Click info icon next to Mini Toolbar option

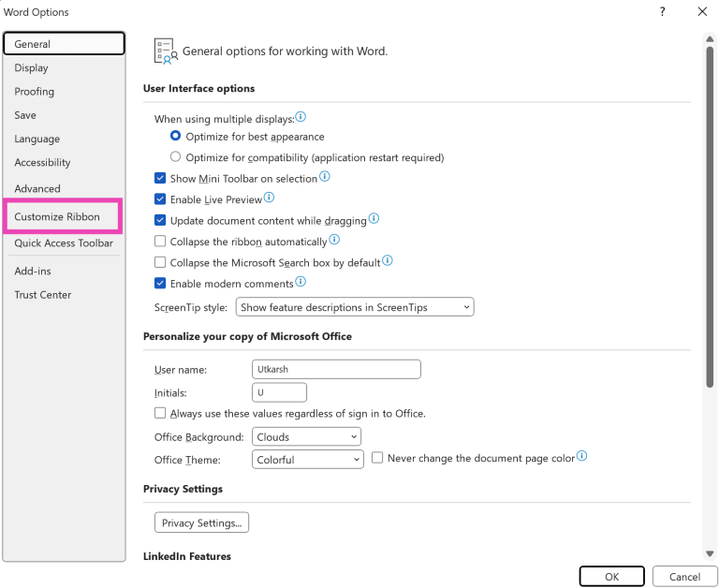tap(325, 176)
